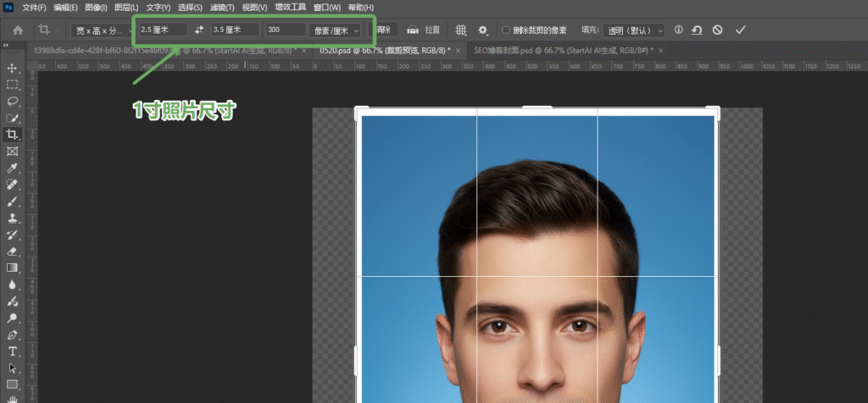Image resolution: width=868 pixels, height=403 pixels.
Task: Select the Path Selection tool
Action: click(12, 368)
